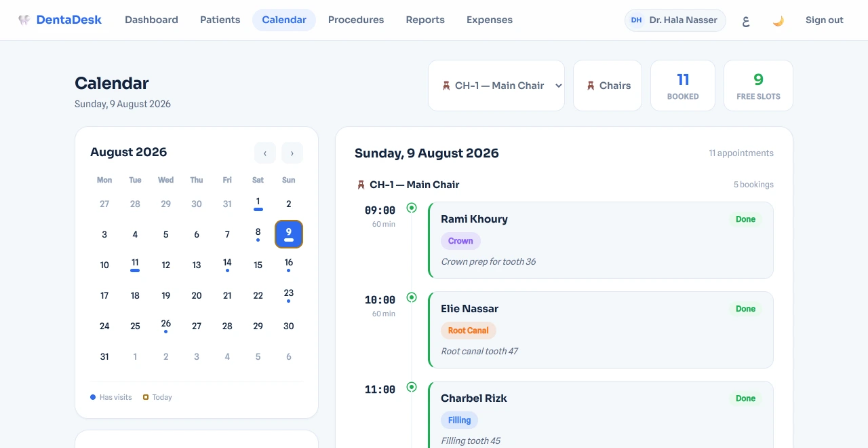Image resolution: width=868 pixels, height=448 pixels.
Task: Click the 'Has visits' legend entry
Action: 111,397
